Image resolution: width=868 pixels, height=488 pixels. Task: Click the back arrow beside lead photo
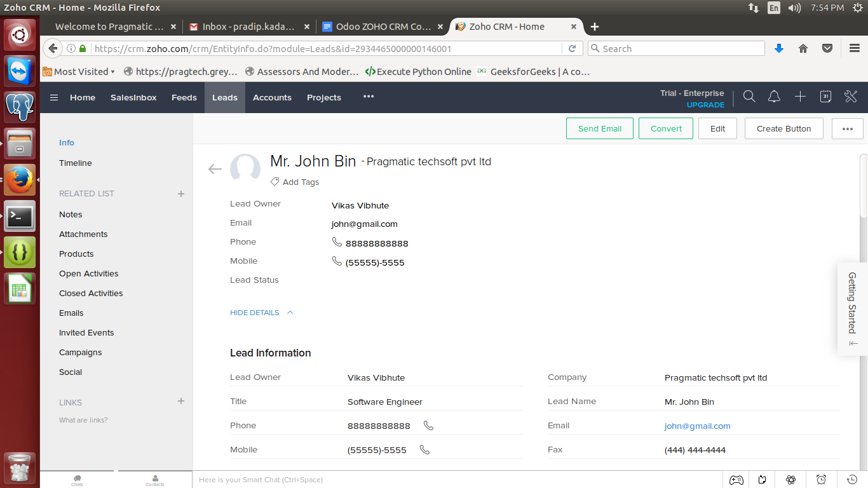[x=215, y=169]
